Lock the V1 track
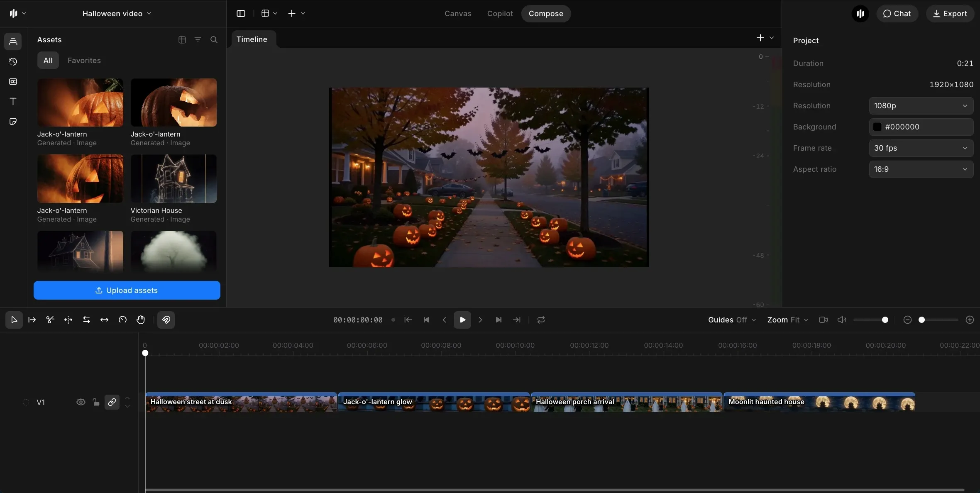The height and width of the screenshot is (493, 980). [x=96, y=402]
